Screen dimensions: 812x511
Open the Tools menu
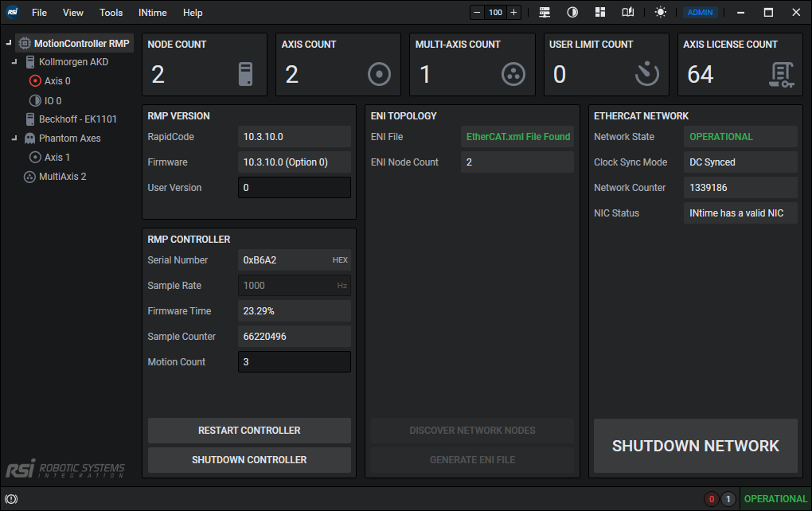click(x=111, y=13)
